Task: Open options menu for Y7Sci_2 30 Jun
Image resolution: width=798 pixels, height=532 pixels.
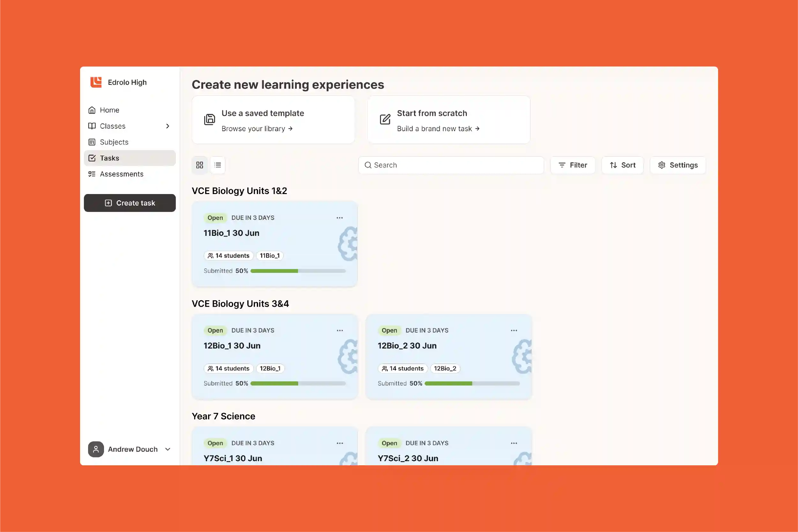Action: (514, 443)
